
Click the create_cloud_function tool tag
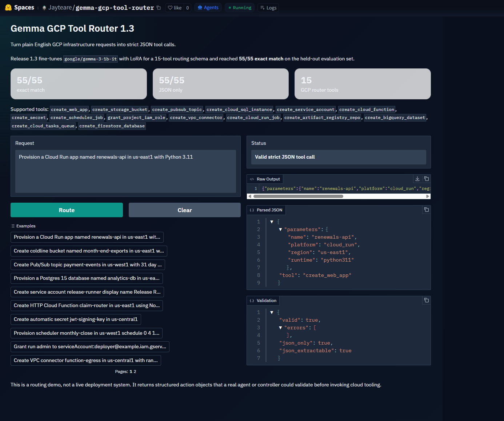tap(367, 110)
